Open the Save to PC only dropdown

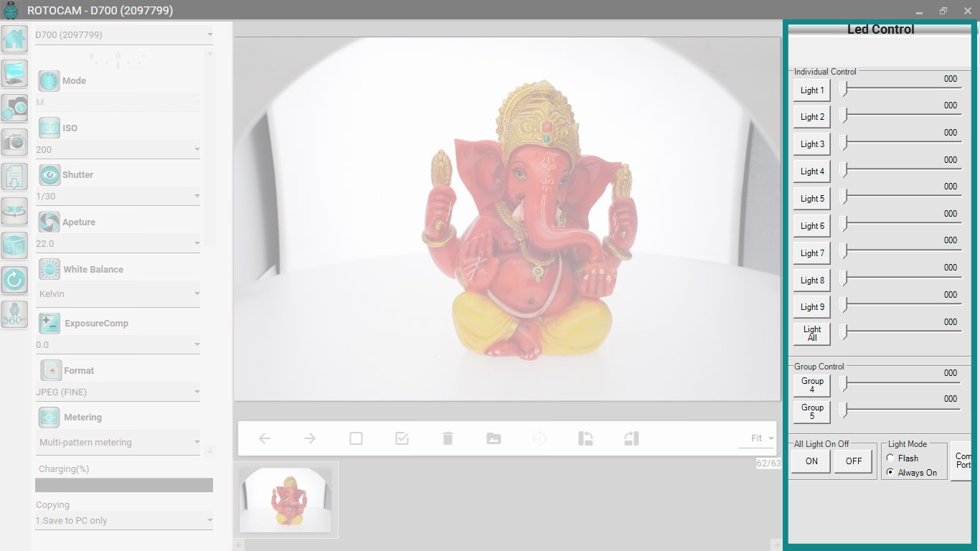(x=124, y=521)
